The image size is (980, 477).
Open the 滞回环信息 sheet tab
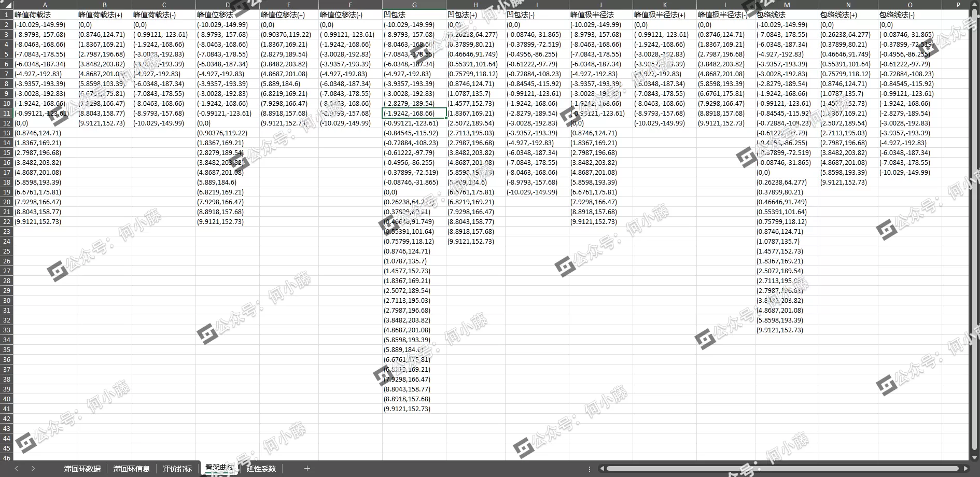[x=131, y=469]
